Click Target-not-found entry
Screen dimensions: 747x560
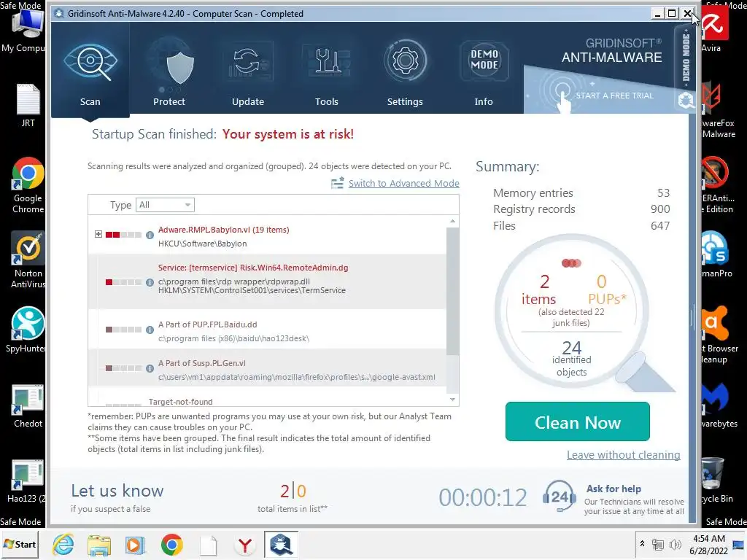click(x=181, y=402)
